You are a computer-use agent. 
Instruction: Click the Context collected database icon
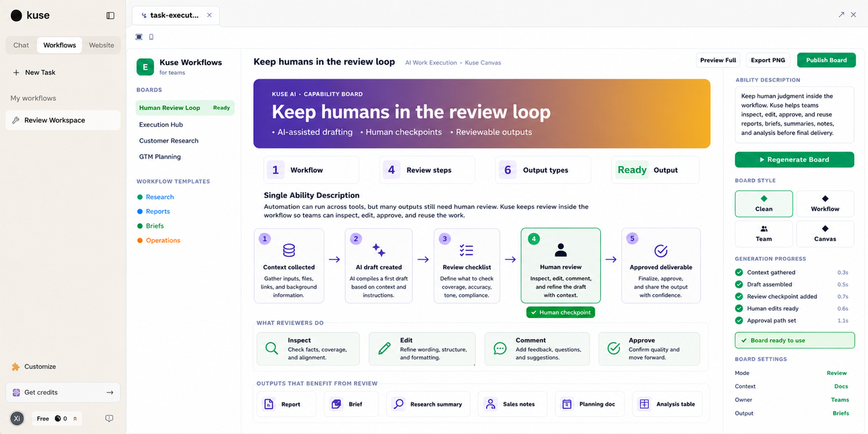pyautogui.click(x=289, y=250)
